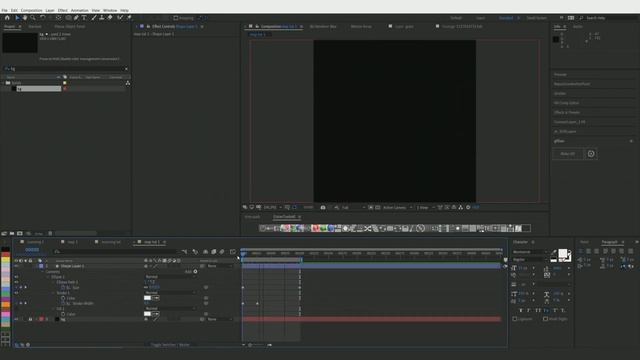The width and height of the screenshot is (640, 360).
Task: Click the crossed-arrows icon in the plugin strip
Action: pos(367,228)
